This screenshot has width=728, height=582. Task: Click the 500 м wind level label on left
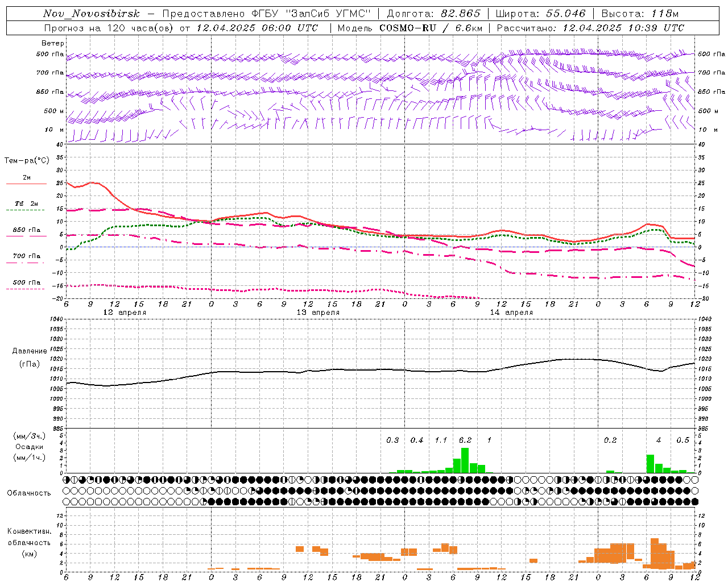point(54,111)
